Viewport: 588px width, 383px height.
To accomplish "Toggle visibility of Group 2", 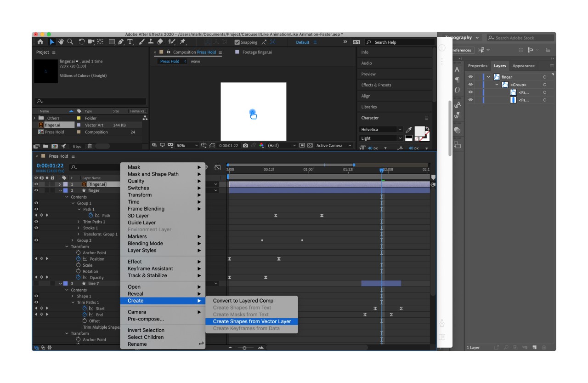I will (x=36, y=240).
